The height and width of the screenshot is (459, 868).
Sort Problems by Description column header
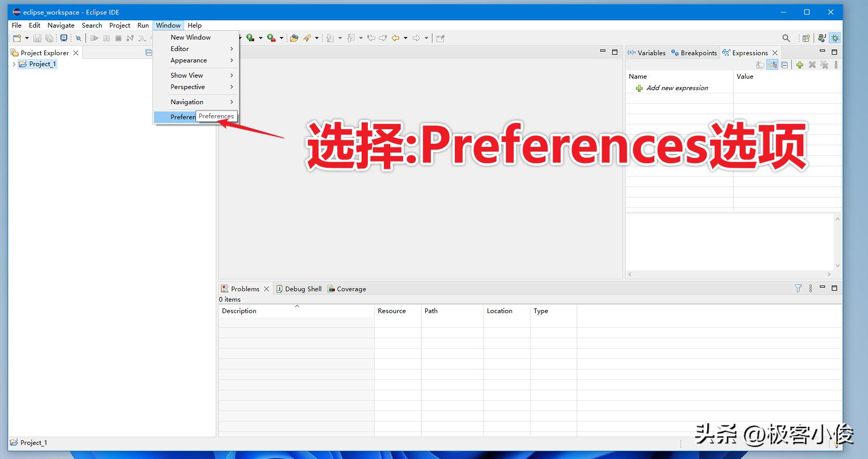pos(296,311)
